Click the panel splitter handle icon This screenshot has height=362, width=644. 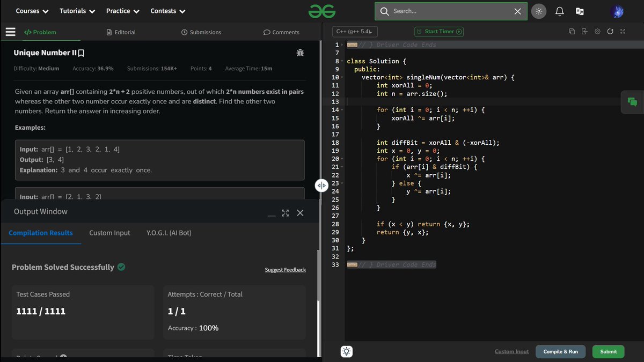point(321,186)
